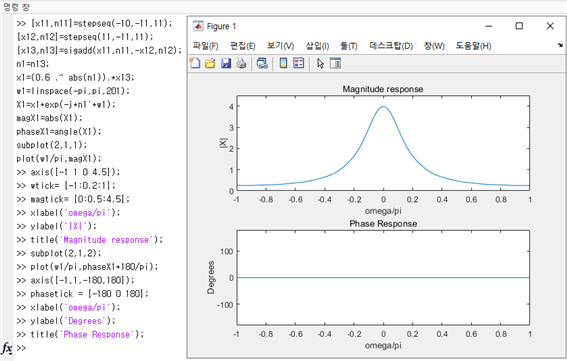
Task: Click the Link Plot icon in the toolbar
Action: pos(262,64)
